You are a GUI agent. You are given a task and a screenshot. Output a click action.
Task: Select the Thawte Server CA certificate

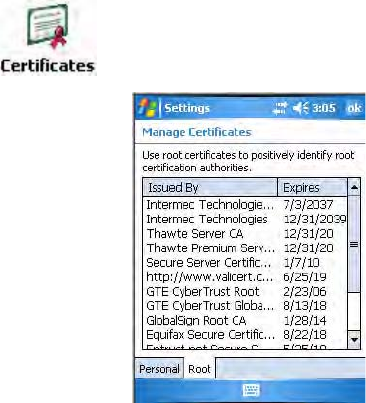click(245, 234)
